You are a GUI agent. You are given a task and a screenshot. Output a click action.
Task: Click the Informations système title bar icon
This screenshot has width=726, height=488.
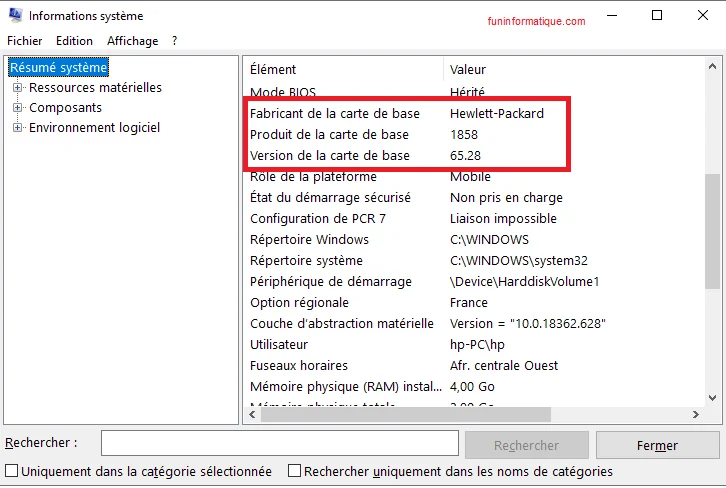point(15,15)
